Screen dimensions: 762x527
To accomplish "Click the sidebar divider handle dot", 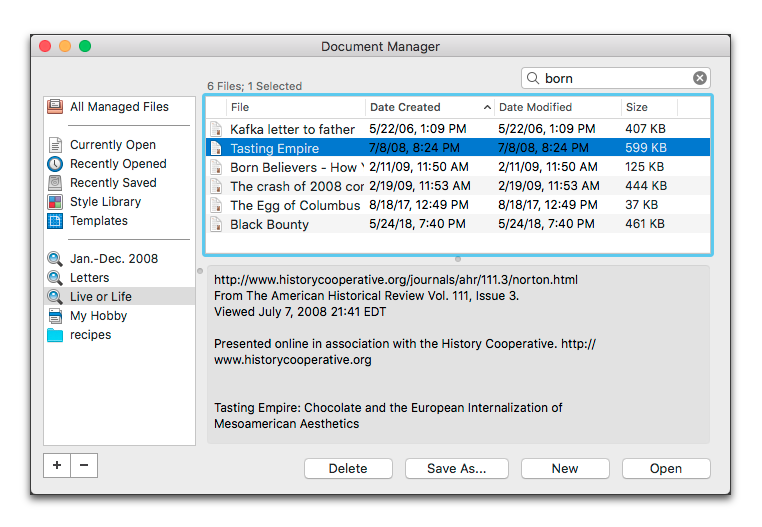I will (200, 271).
